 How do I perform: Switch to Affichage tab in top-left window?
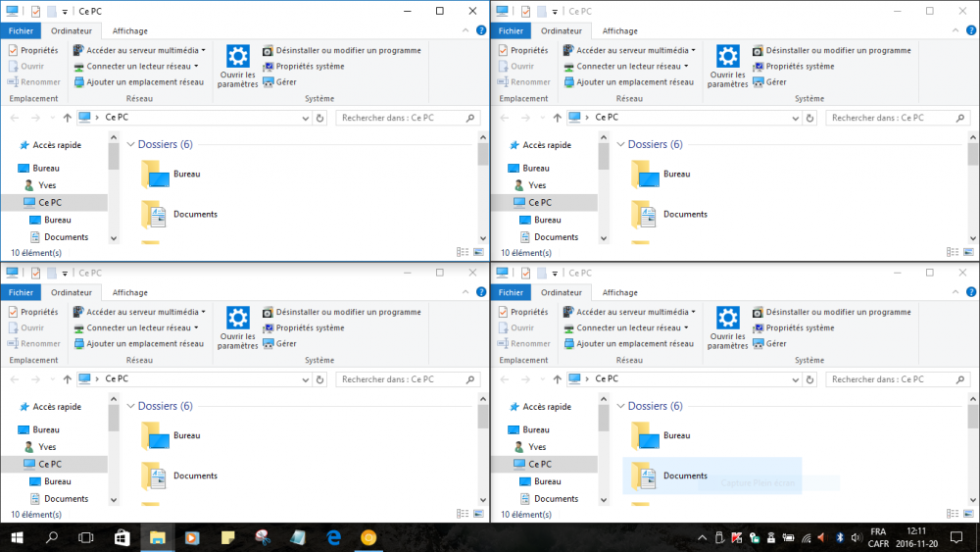[130, 30]
